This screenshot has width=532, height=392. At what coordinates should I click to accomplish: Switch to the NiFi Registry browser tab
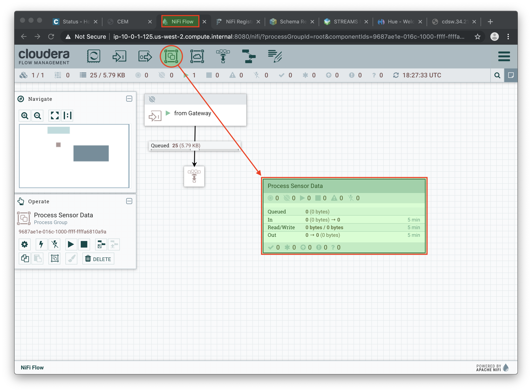(x=239, y=22)
